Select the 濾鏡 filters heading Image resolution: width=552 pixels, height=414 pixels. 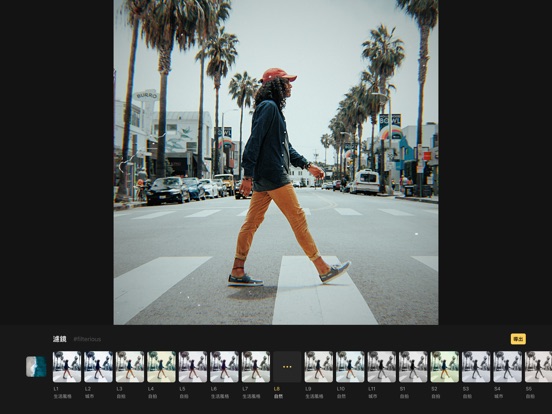(59, 339)
